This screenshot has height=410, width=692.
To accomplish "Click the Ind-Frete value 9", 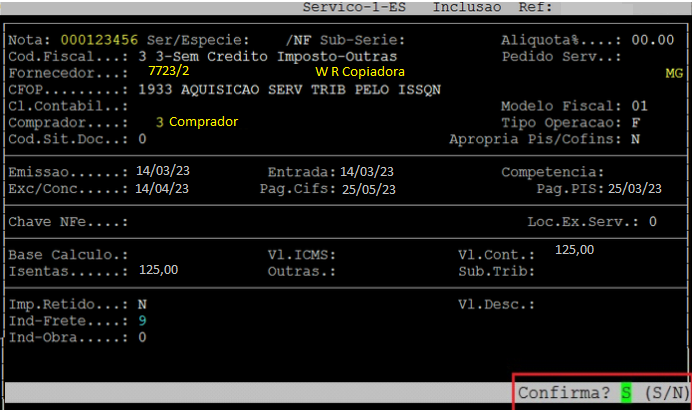I will click(x=143, y=320).
